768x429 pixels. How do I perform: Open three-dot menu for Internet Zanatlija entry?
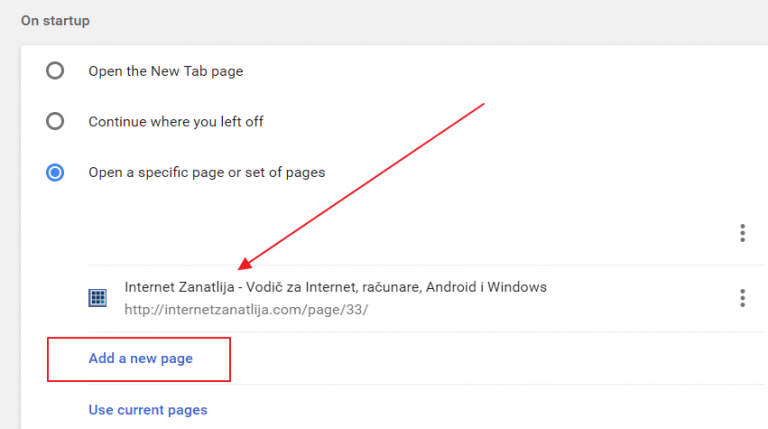(x=743, y=298)
